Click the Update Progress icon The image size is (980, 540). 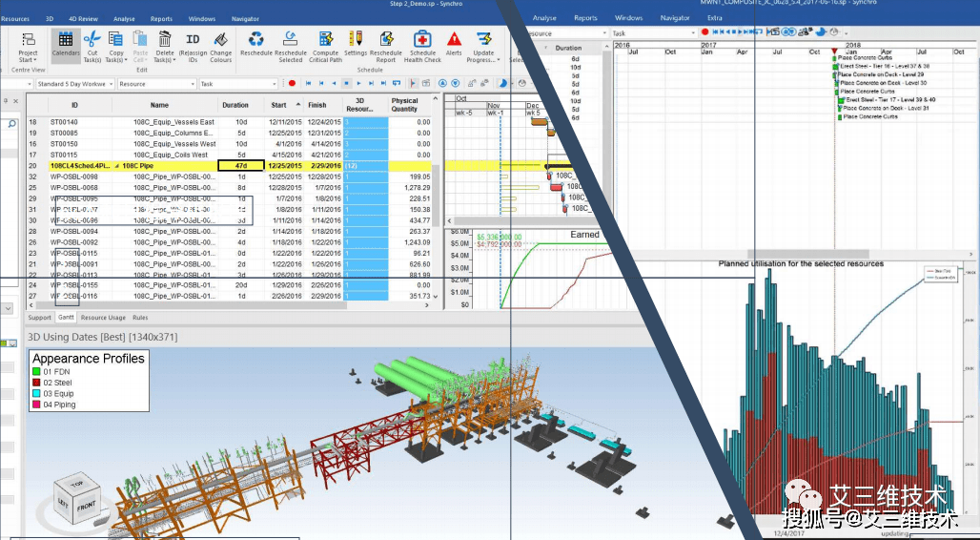(x=483, y=39)
